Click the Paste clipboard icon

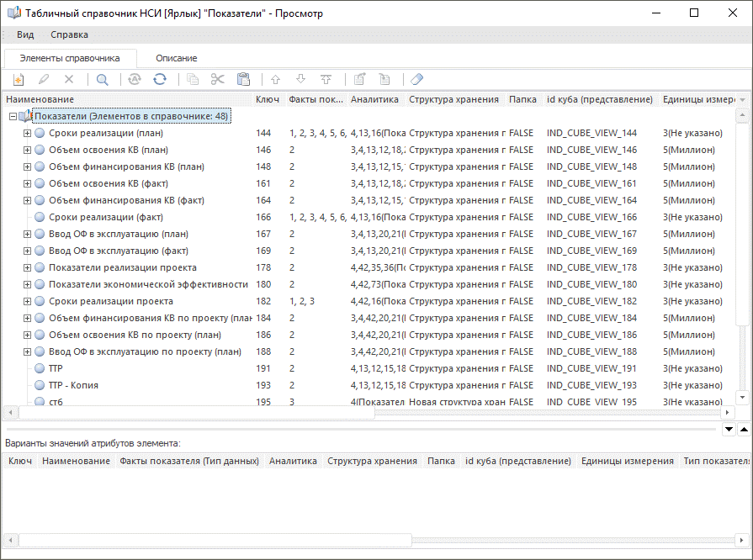click(243, 79)
